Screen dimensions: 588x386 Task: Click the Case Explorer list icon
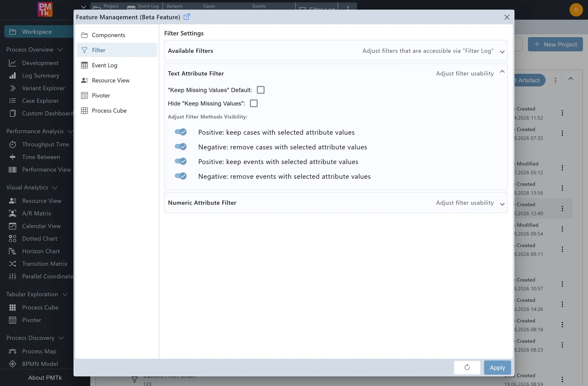pos(12,101)
